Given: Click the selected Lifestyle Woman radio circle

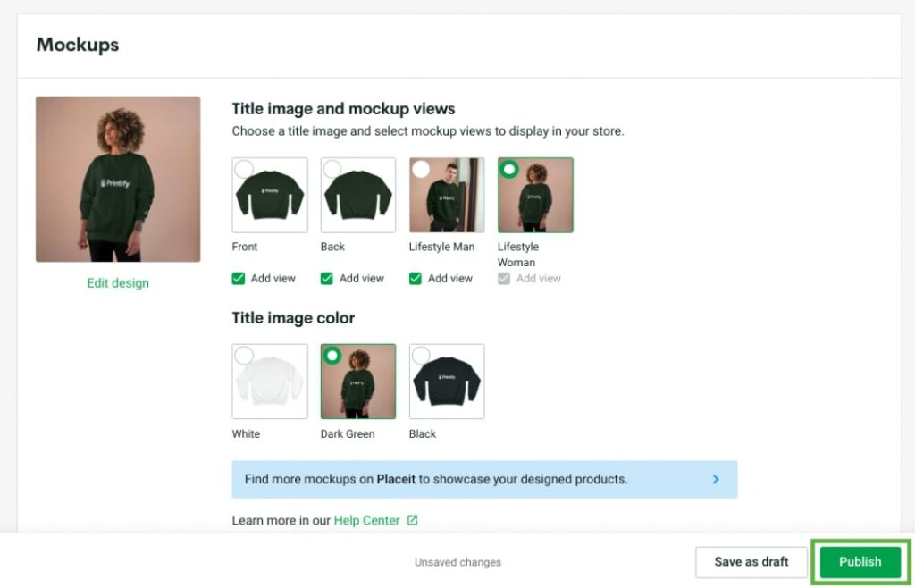Looking at the screenshot, I should click(508, 168).
